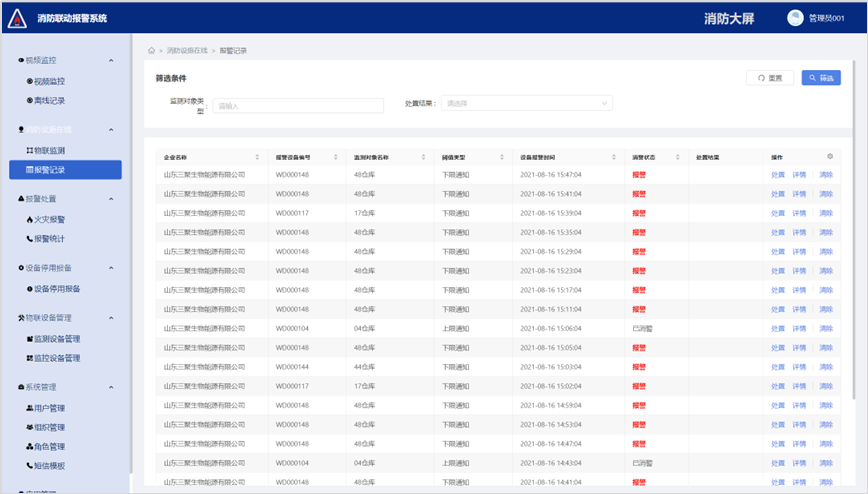Select 报警记录 menu item
This screenshot has width=868, height=494.
[x=65, y=170]
